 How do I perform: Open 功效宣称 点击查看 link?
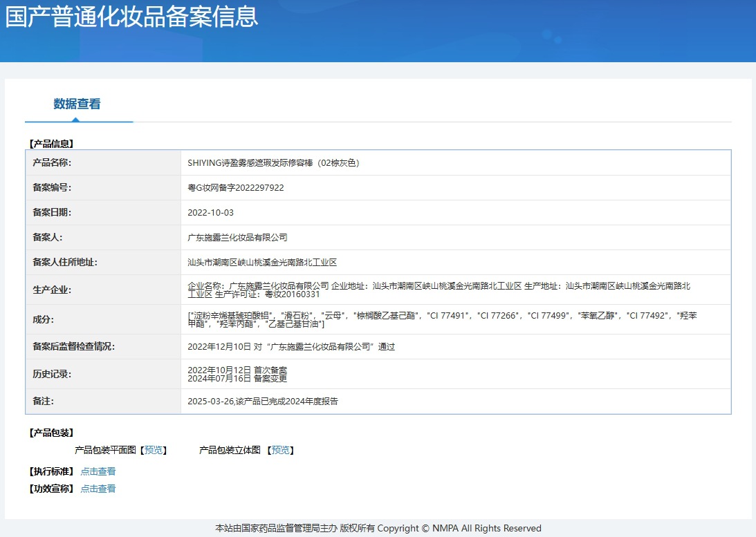tap(98, 489)
